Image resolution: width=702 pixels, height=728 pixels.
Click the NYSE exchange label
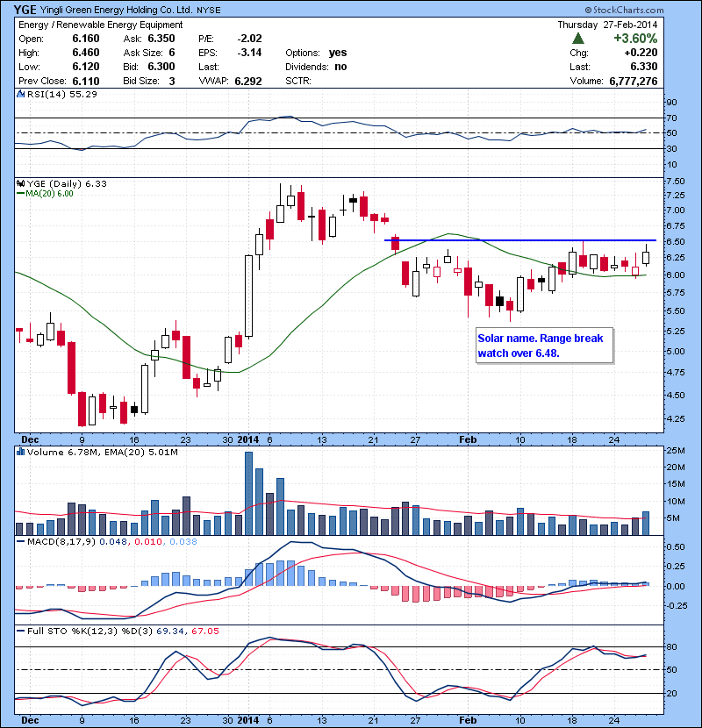[209, 10]
